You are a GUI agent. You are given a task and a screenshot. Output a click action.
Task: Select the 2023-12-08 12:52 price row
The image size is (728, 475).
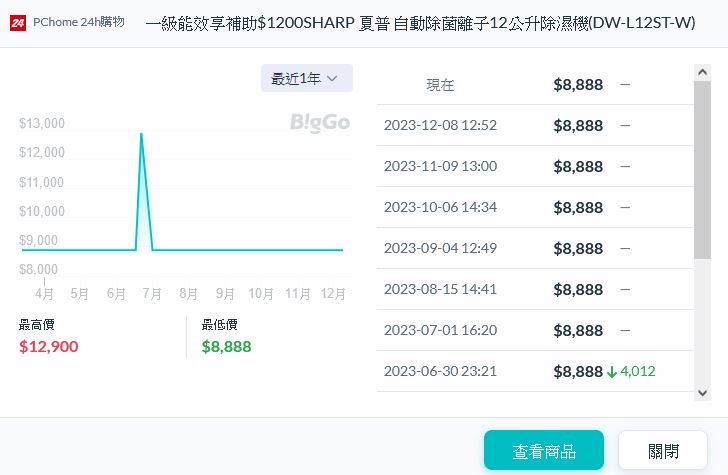click(534, 125)
